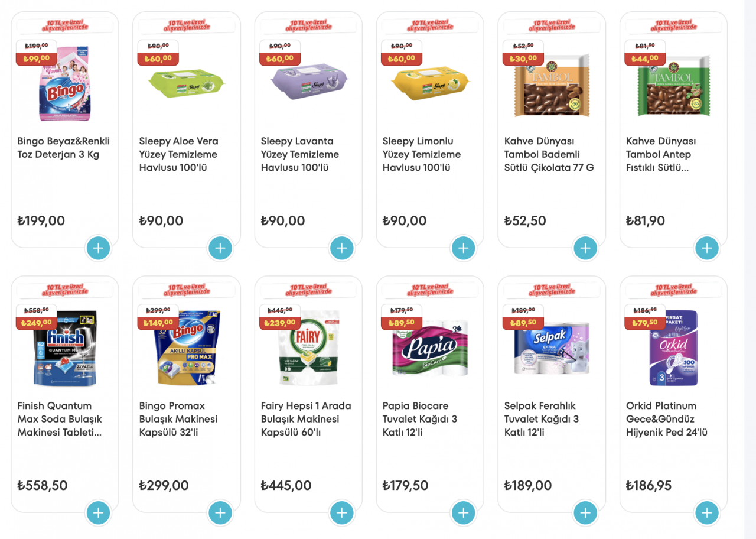Open Finish Quantum Max product image
The image size is (756, 539).
click(x=65, y=348)
